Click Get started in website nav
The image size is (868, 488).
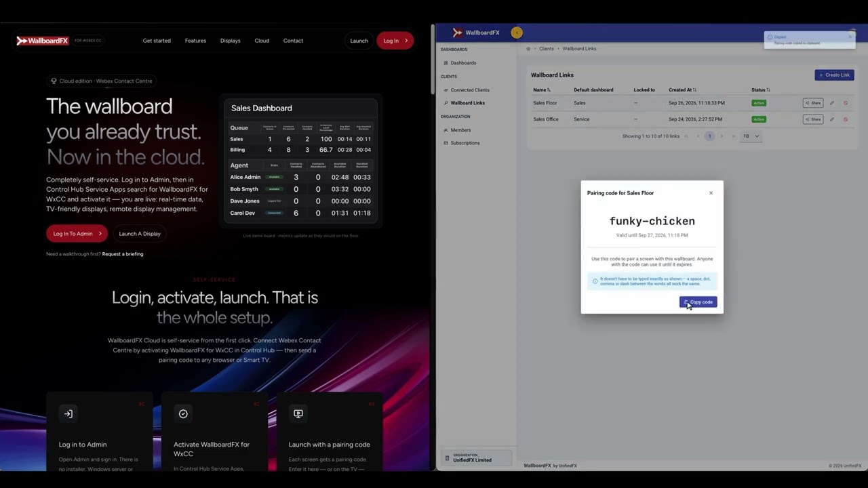coord(157,41)
